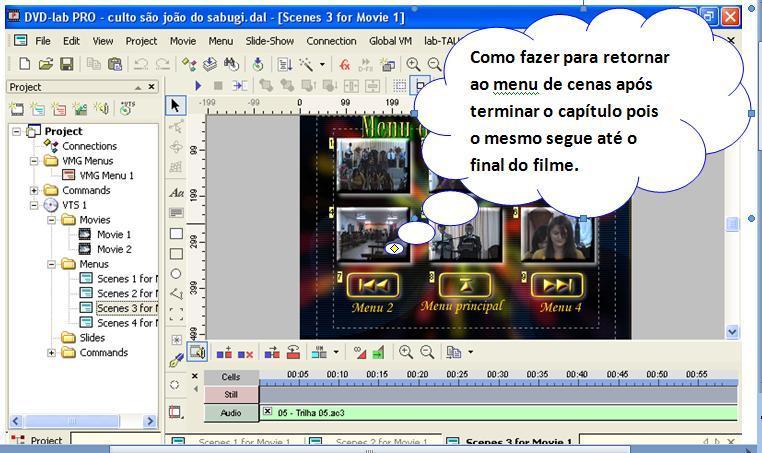The width and height of the screenshot is (762, 453).
Task: Open the Movie menu
Action: pyautogui.click(x=183, y=41)
